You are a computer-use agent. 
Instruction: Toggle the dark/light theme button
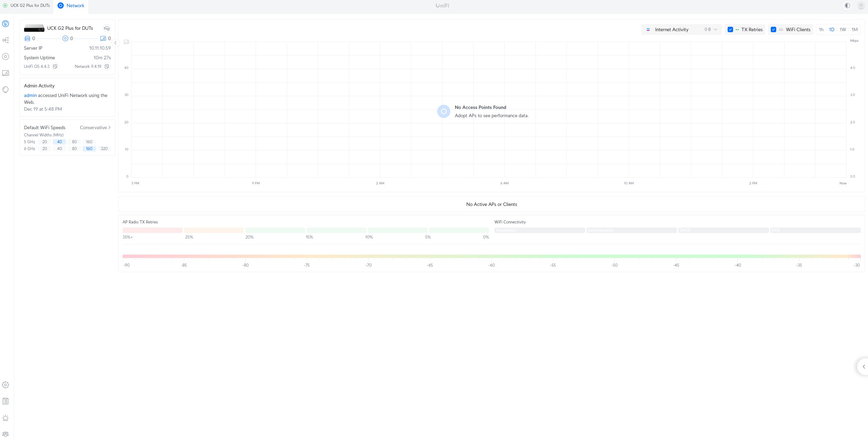click(847, 5)
